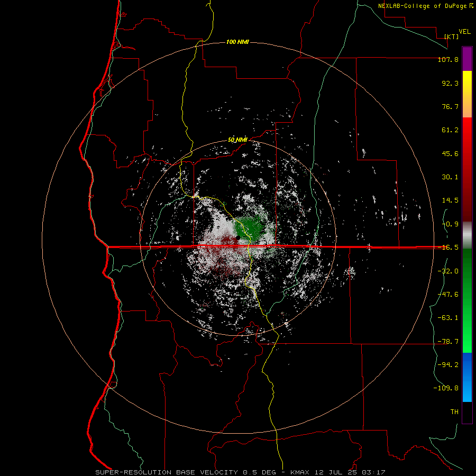
Task: Click the -16.5 velocity scale value
Action: pyautogui.click(x=448, y=248)
